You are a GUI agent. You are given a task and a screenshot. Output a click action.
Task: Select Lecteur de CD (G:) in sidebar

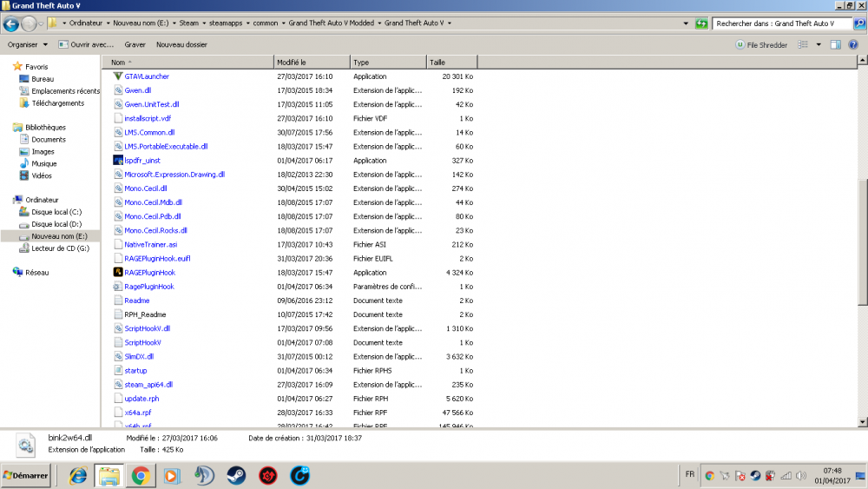[x=60, y=248]
